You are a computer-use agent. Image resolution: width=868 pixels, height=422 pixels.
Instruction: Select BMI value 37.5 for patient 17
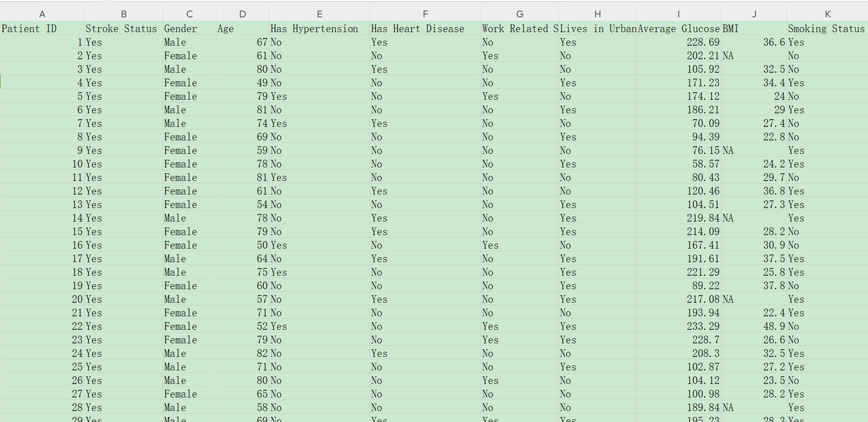754,258
